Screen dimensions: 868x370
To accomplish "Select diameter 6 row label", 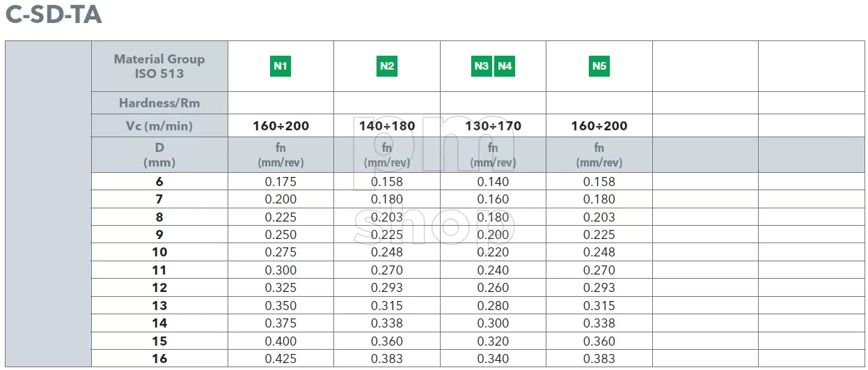I will (159, 182).
